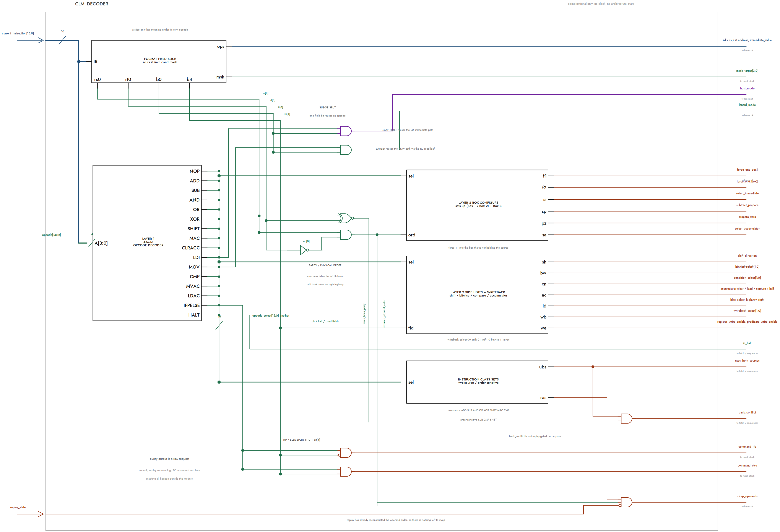
Task: Click the select_accumulator output label
Action: click(747, 228)
